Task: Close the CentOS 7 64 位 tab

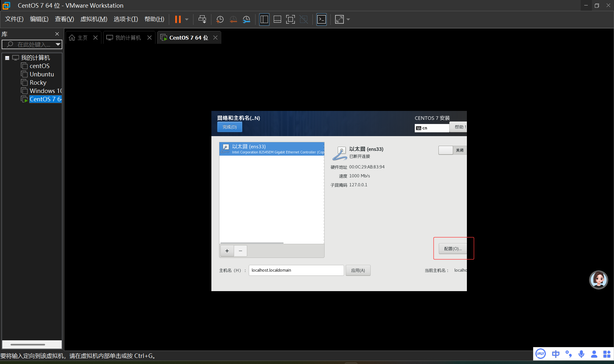Action: (215, 38)
